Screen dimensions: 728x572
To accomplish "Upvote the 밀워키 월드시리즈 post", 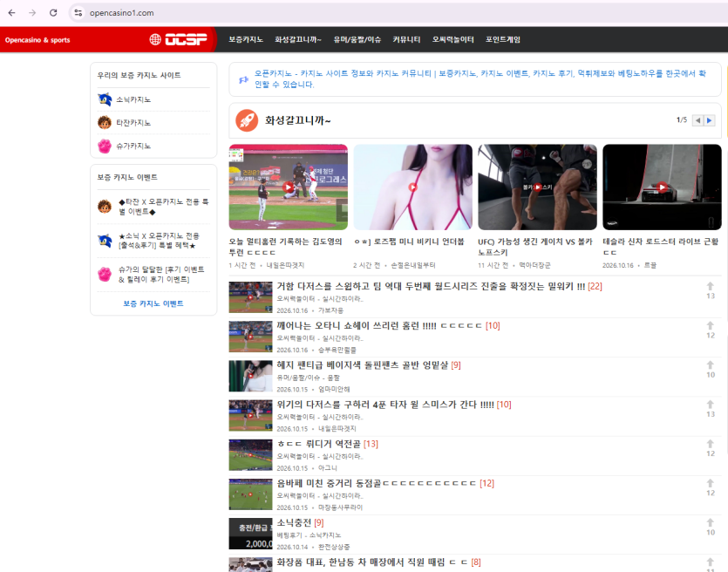I will click(711, 287).
